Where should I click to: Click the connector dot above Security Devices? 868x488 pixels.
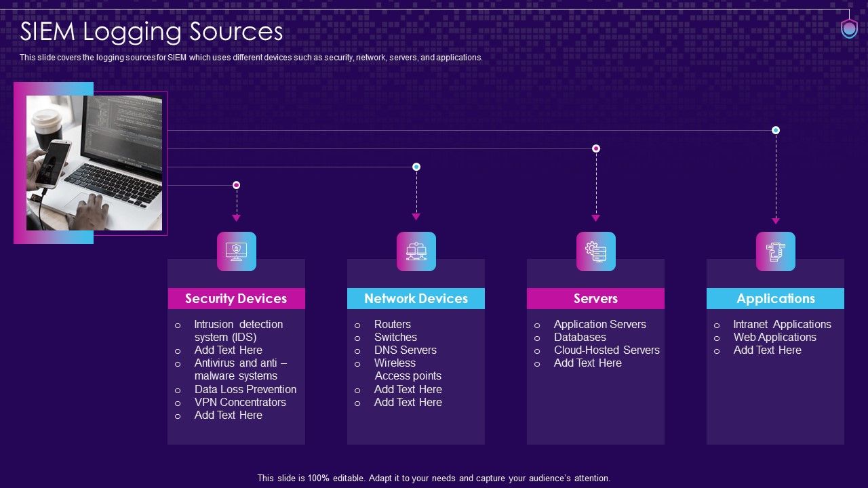click(237, 185)
